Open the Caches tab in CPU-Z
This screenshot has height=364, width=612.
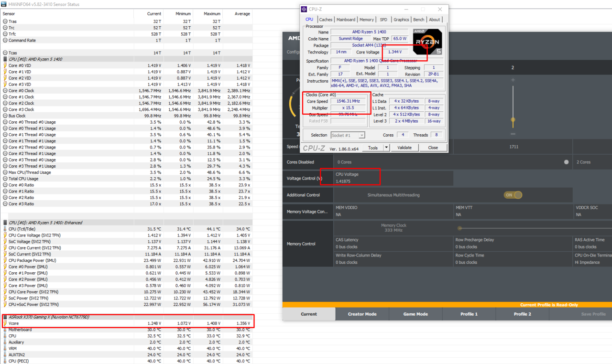click(x=326, y=20)
